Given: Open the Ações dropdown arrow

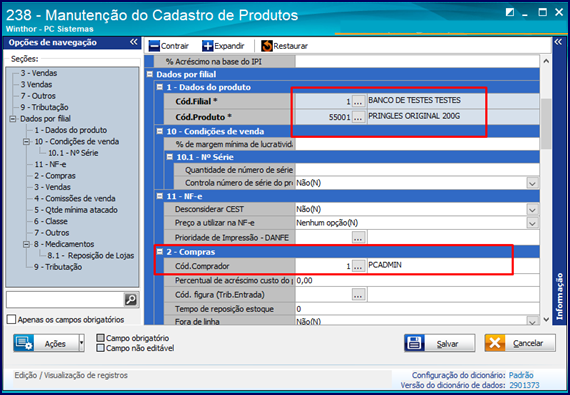Looking at the screenshot, I should coord(81,343).
